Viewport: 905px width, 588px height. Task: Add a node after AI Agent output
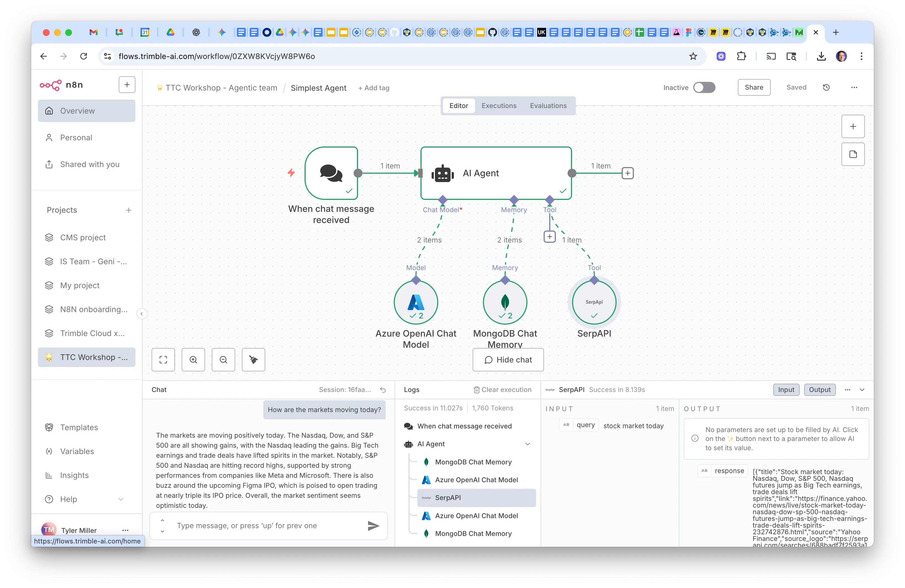627,173
